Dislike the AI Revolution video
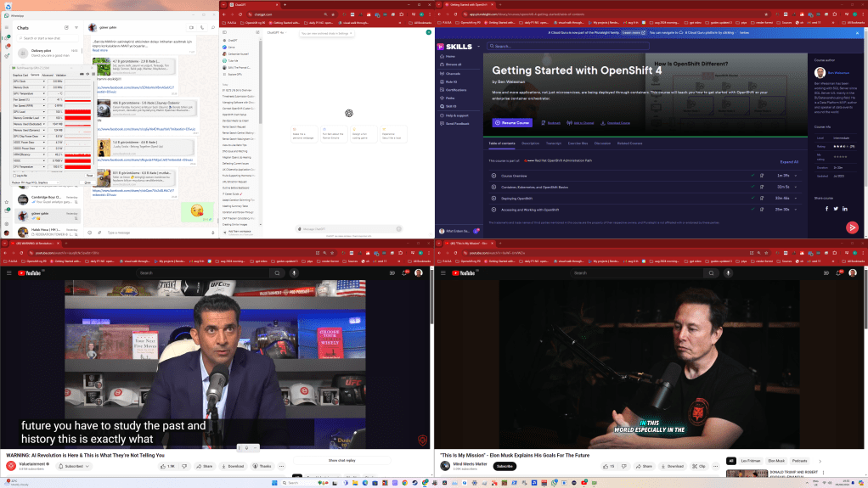This screenshot has width=868, height=488. click(x=184, y=466)
